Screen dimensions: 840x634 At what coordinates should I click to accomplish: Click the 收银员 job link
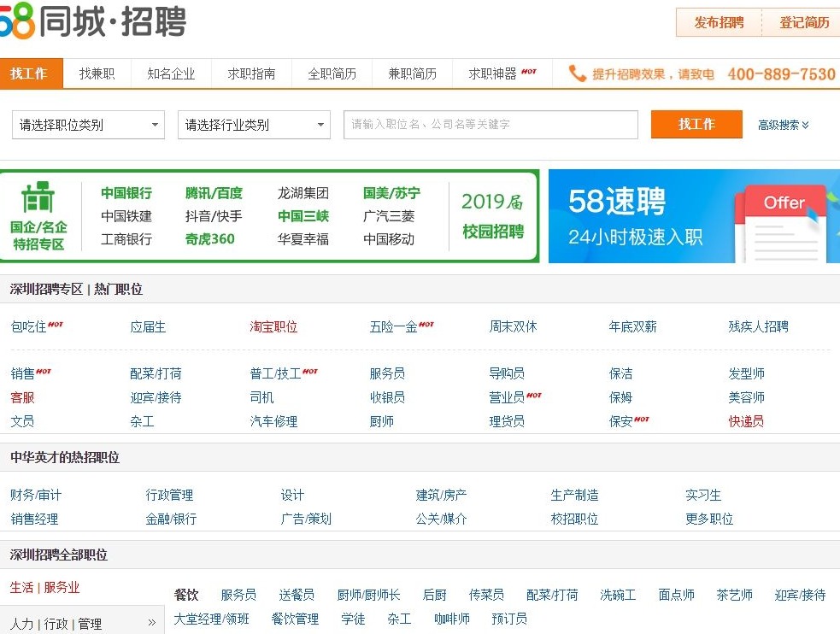tap(387, 397)
